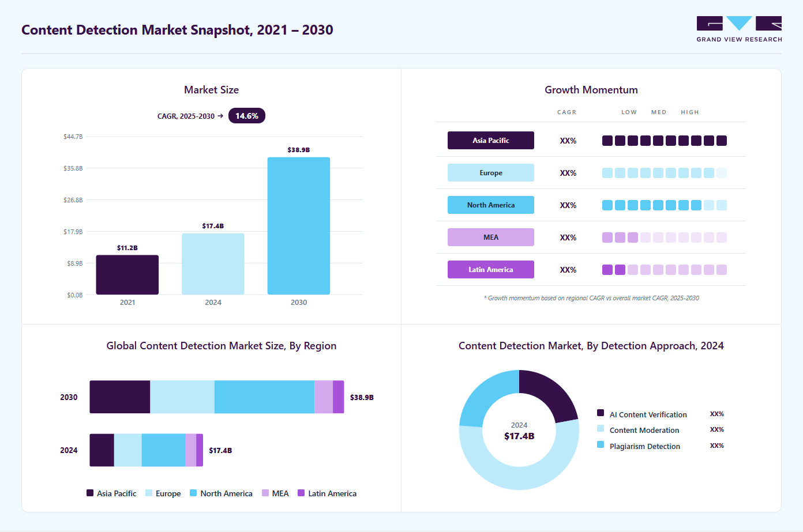Click the Growth Momentum heading
Screen dimensions: 803x532
point(591,90)
